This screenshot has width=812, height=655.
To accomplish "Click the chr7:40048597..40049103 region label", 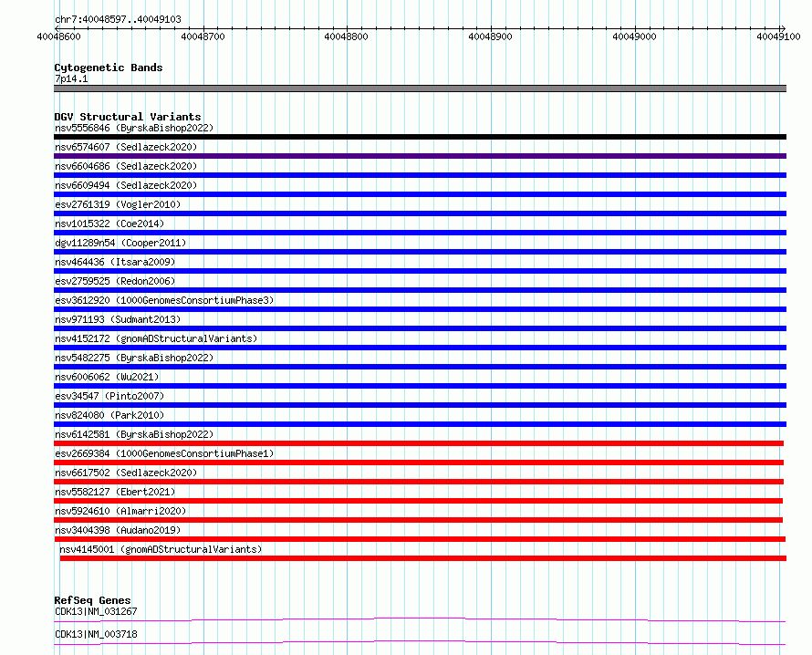I will click(x=118, y=19).
